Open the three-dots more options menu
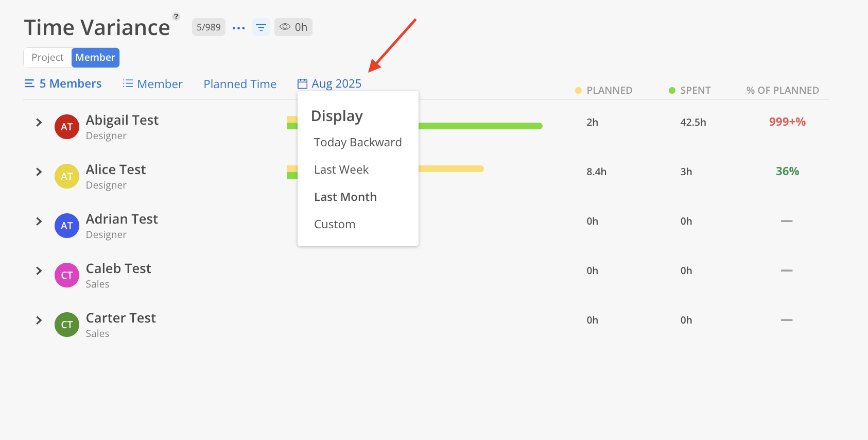Viewport: 868px width, 440px height. pos(238,28)
